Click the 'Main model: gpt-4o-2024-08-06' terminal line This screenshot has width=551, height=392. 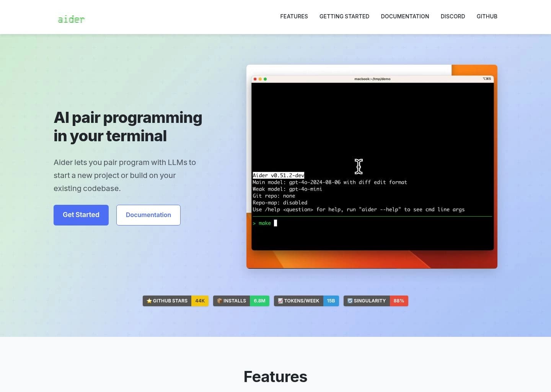point(330,182)
